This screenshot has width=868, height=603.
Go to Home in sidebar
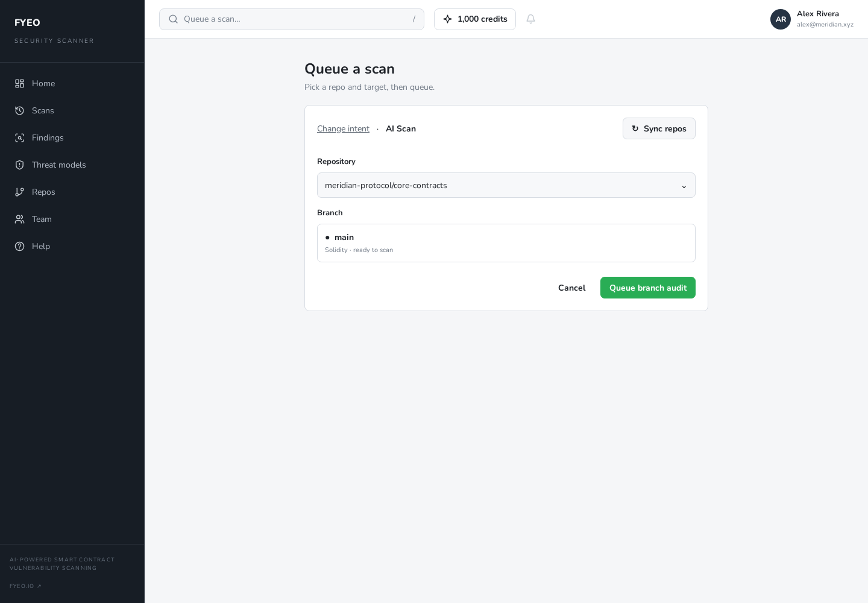tap(72, 83)
